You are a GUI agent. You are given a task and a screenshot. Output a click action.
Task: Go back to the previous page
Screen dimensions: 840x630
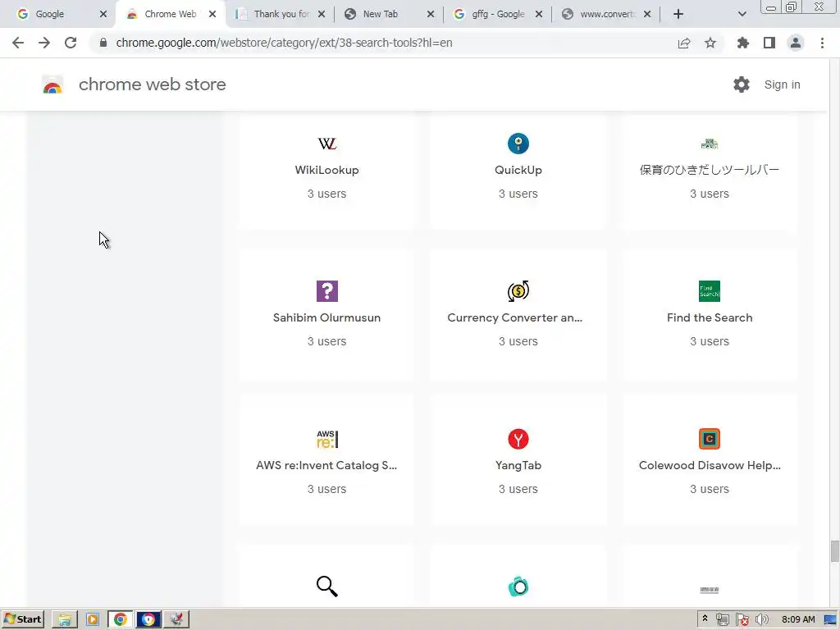[18, 43]
